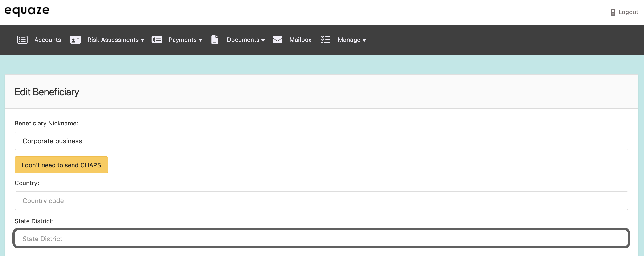644x256 pixels.
Task: Click the State District input field
Action: [x=321, y=239]
